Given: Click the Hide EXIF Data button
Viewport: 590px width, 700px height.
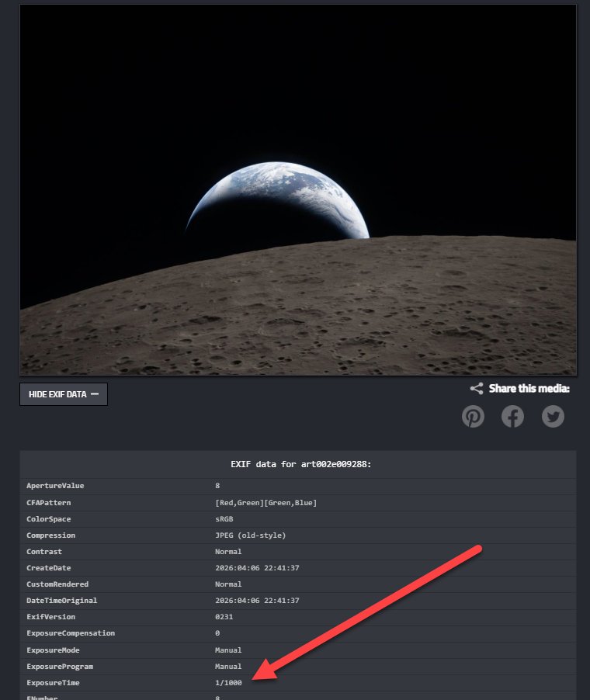Looking at the screenshot, I should [x=64, y=394].
